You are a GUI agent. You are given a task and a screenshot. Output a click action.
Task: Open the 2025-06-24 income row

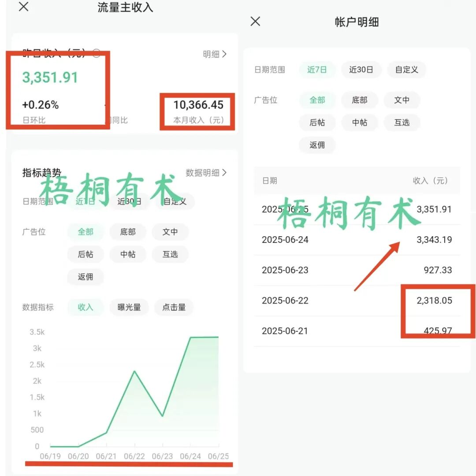(x=357, y=240)
